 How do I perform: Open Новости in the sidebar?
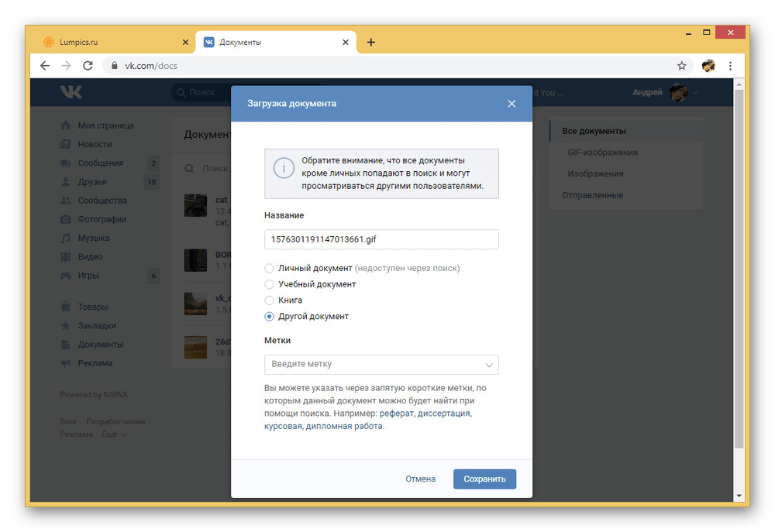point(95,144)
